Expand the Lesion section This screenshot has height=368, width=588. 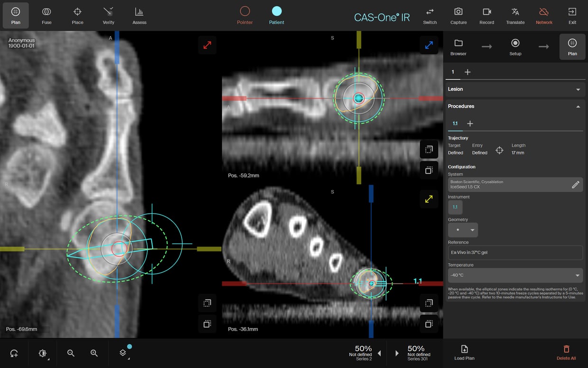pos(514,89)
